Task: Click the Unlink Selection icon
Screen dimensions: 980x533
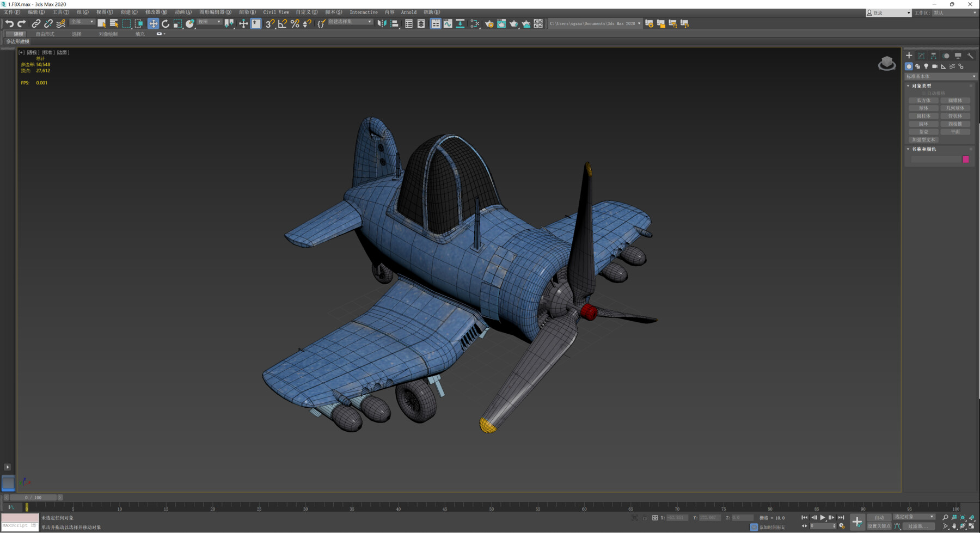Action: 48,23
